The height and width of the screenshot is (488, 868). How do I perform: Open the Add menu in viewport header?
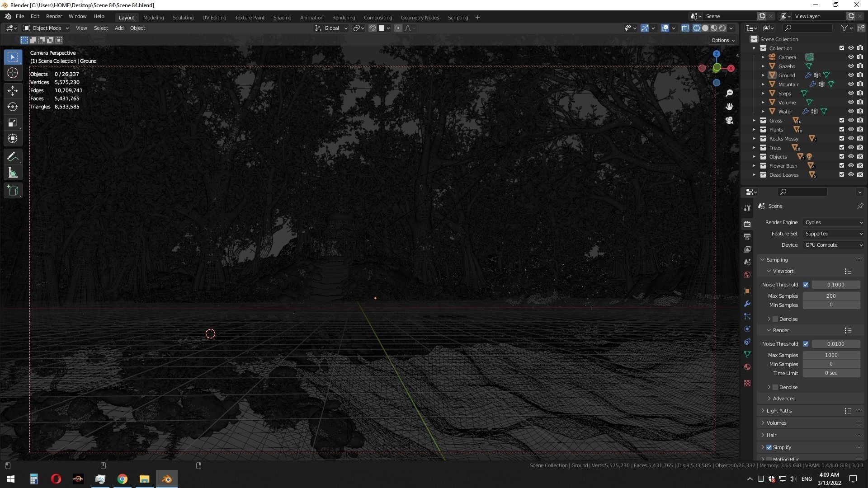pos(119,28)
